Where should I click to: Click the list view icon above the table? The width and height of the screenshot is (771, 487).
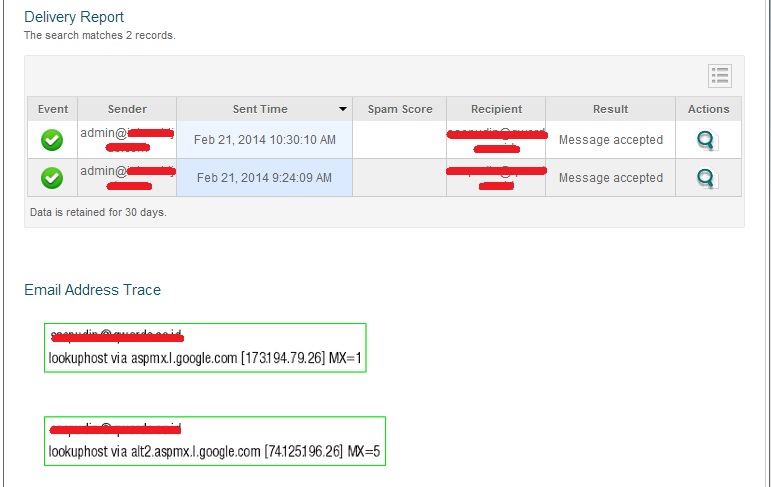[x=720, y=75]
